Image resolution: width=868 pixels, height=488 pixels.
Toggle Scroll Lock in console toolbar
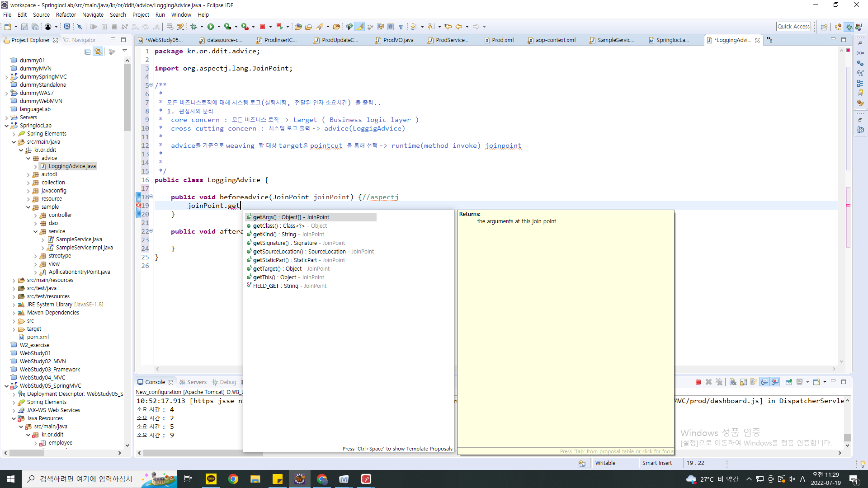743,382
